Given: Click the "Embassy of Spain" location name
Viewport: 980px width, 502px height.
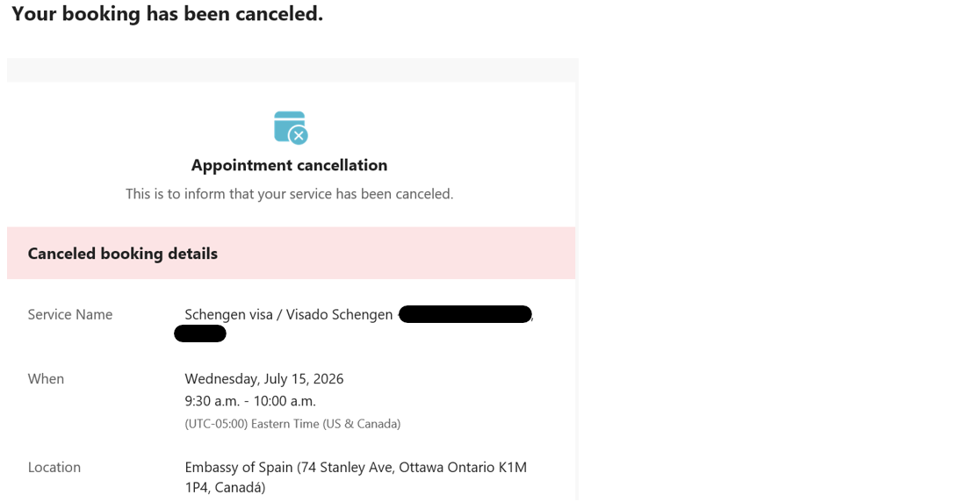Looking at the screenshot, I should pyautogui.click(x=239, y=468).
